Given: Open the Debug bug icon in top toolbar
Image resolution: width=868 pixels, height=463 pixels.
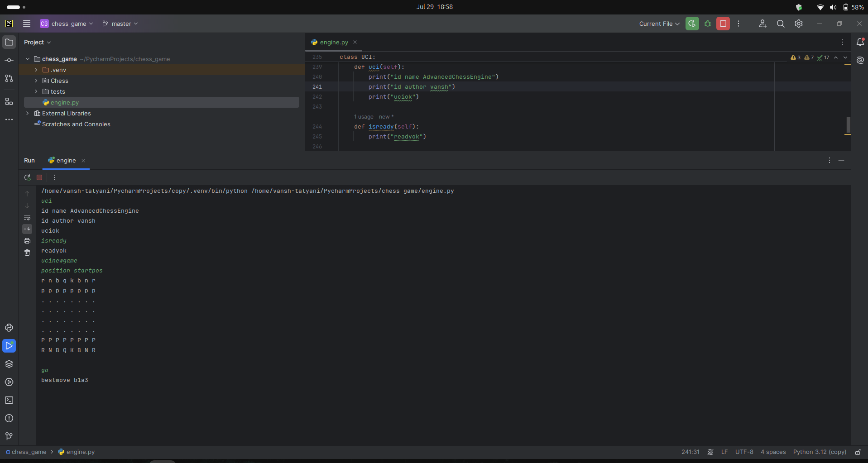Looking at the screenshot, I should 708,24.
